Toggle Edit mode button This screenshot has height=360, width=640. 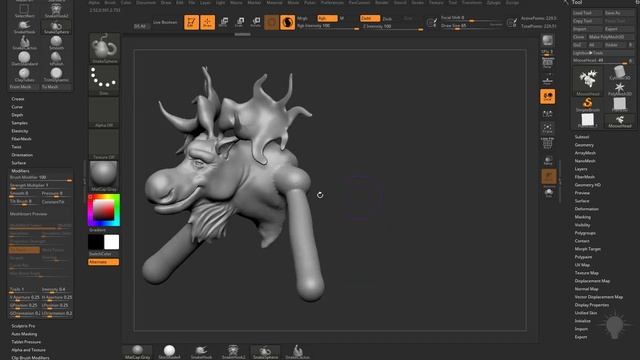tap(191, 22)
